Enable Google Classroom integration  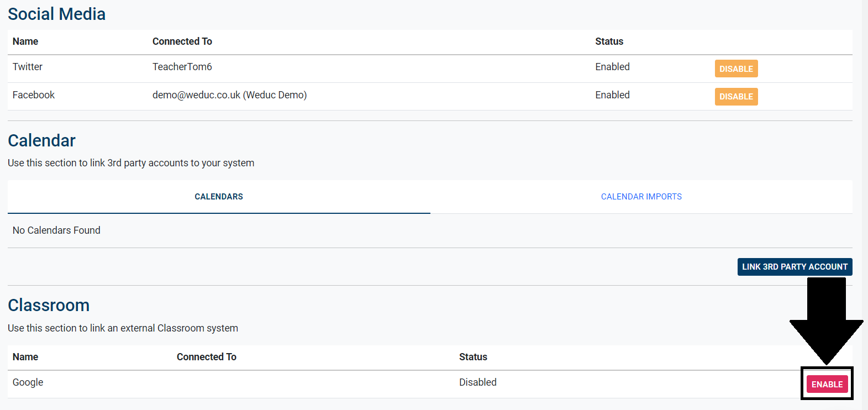pos(827,384)
